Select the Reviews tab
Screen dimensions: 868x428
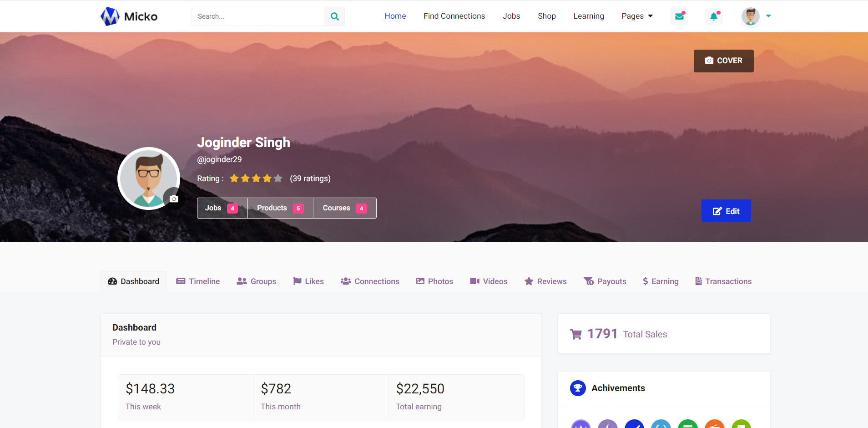point(545,281)
